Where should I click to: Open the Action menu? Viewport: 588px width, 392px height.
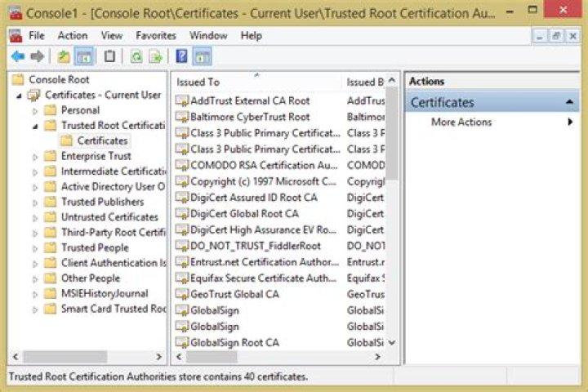pyautogui.click(x=73, y=36)
